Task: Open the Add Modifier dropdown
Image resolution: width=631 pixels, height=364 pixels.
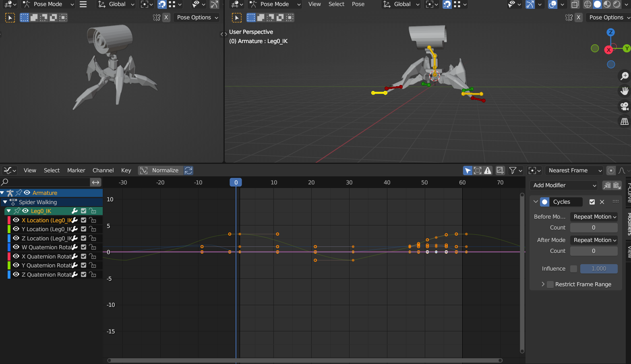Action: pos(565,185)
